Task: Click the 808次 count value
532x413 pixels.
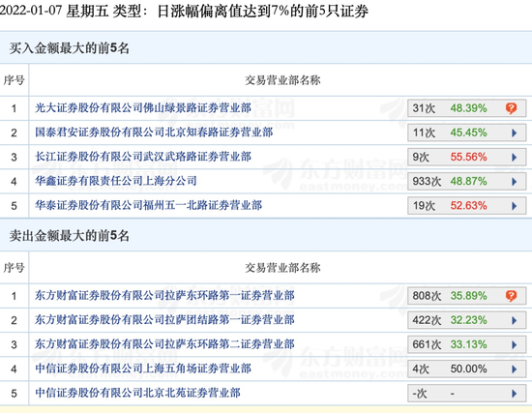Action: click(x=427, y=296)
